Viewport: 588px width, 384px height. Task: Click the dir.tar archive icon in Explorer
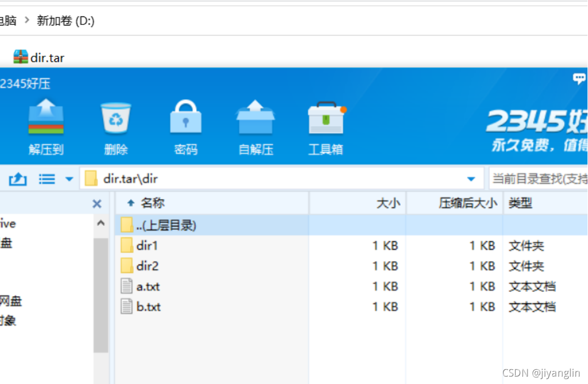click(20, 57)
